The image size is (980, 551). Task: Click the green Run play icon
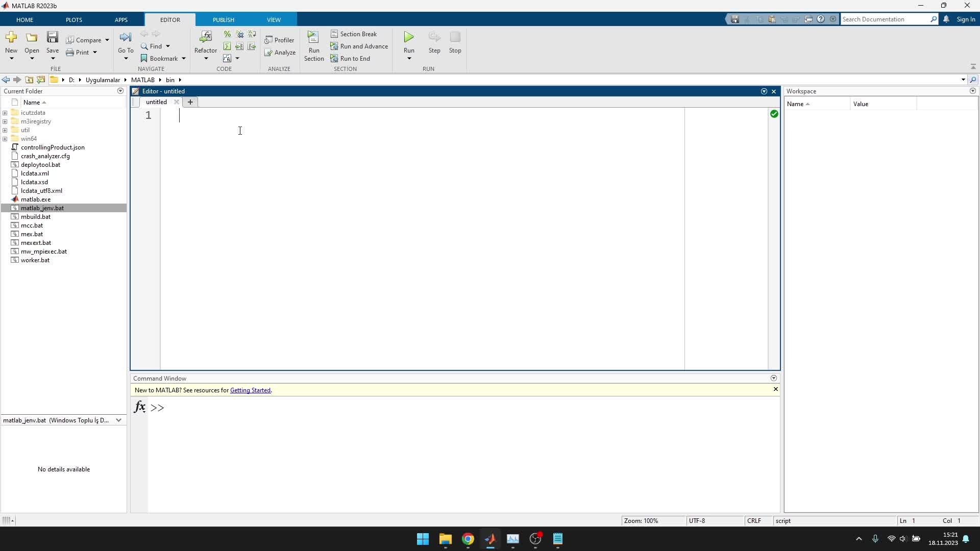click(x=409, y=37)
